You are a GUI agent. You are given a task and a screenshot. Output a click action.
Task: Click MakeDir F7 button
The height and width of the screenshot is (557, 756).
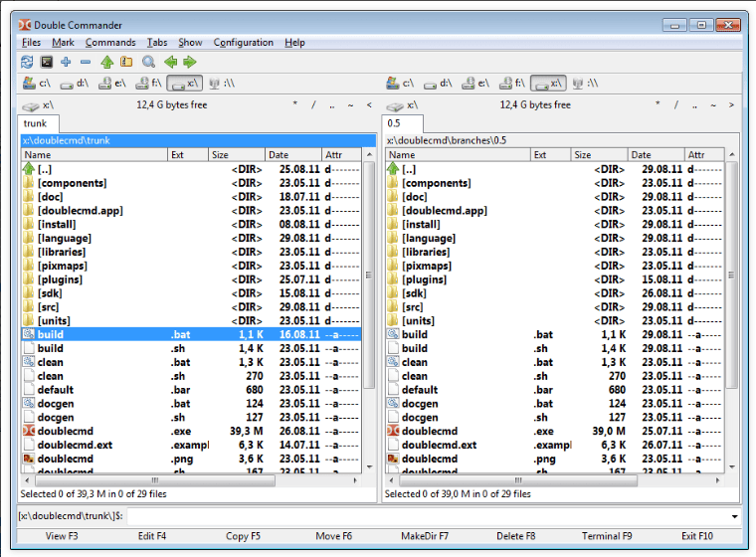(x=425, y=536)
